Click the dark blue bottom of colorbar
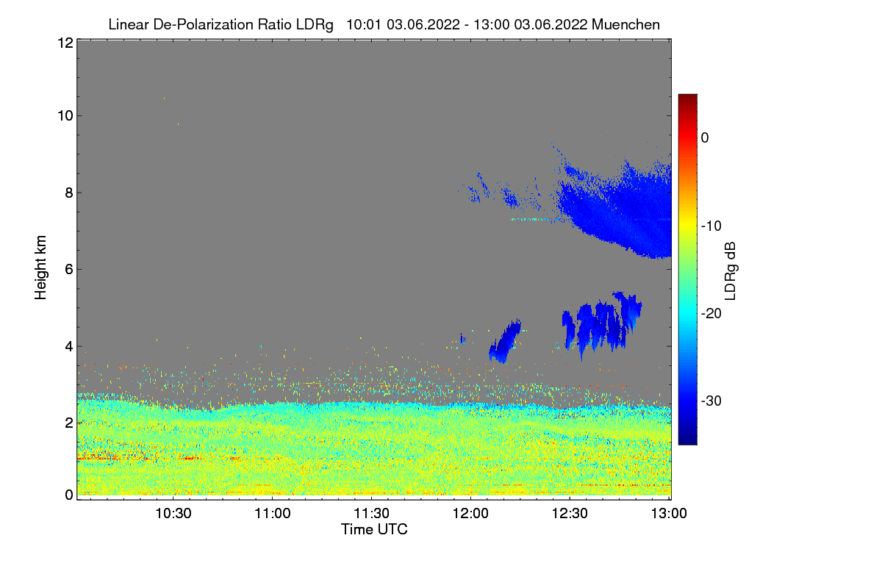The height and width of the screenshot is (588, 882). [687, 440]
